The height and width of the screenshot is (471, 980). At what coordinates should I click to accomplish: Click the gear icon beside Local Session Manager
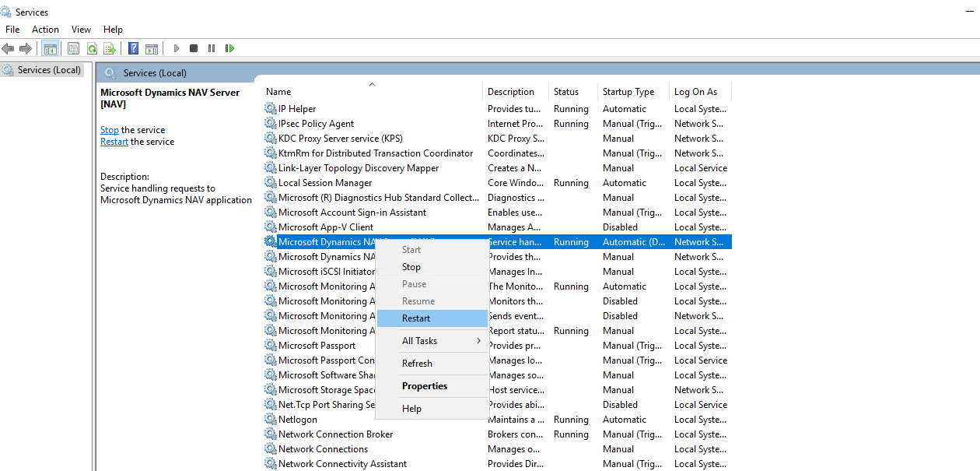click(271, 183)
